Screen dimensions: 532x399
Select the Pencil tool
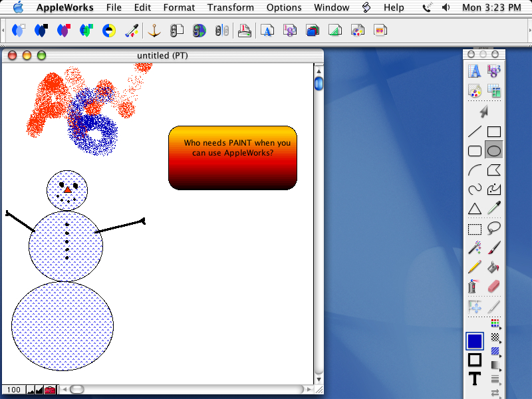pos(475,267)
